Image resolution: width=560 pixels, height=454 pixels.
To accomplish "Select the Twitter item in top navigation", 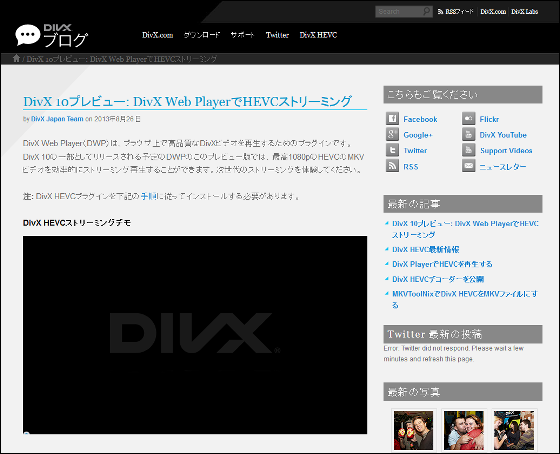I will click(x=277, y=35).
